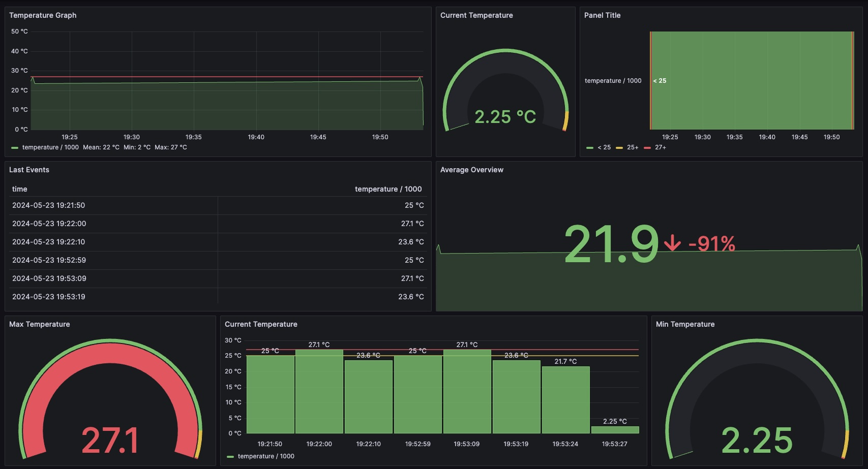Image resolution: width=868 pixels, height=469 pixels.
Task: Click green series color in Temperature Graph legend
Action: (15, 147)
